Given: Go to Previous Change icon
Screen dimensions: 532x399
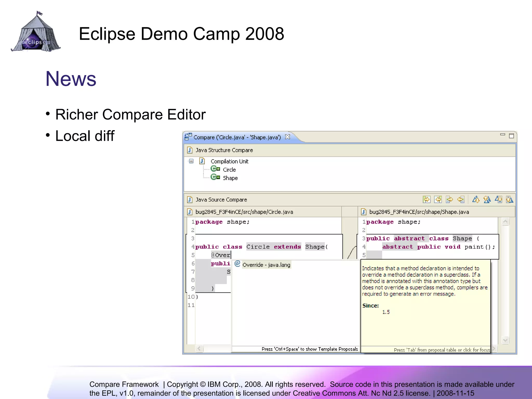Looking at the screenshot, I should coord(510,199).
